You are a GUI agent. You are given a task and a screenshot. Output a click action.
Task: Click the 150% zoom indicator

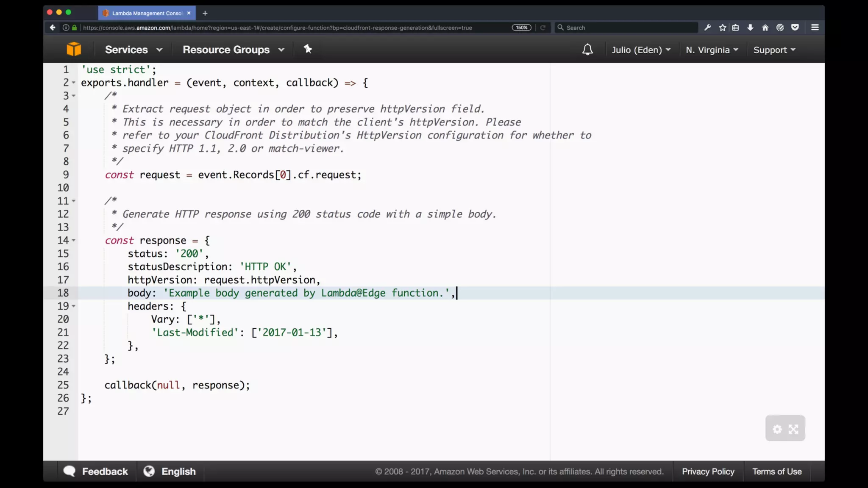click(x=521, y=28)
